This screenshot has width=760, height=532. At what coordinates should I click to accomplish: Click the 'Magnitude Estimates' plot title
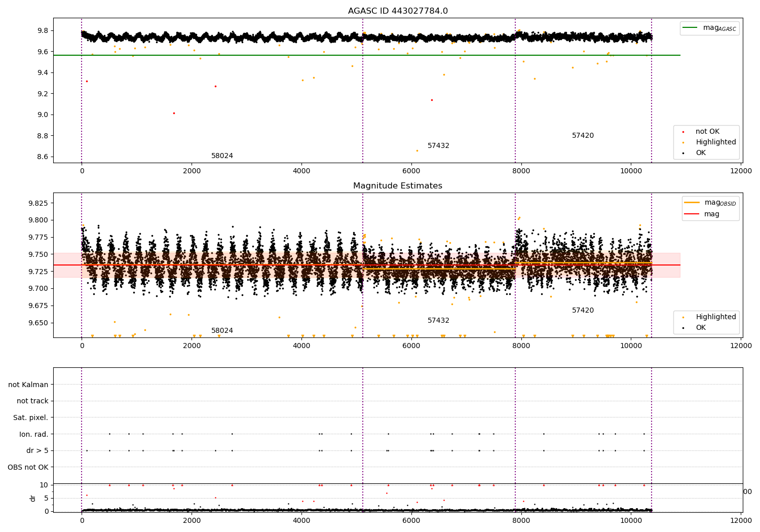pos(398,186)
